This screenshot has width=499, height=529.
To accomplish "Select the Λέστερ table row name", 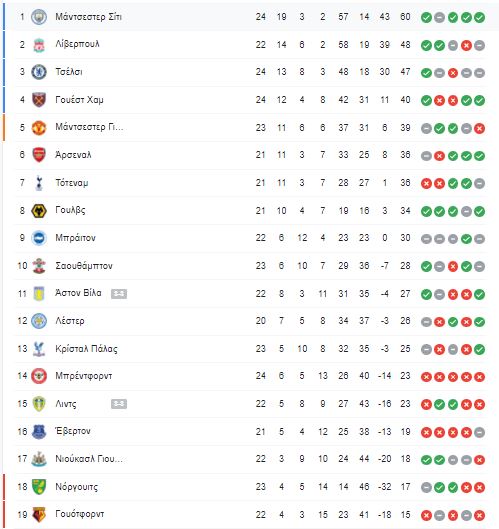I will [x=70, y=321].
